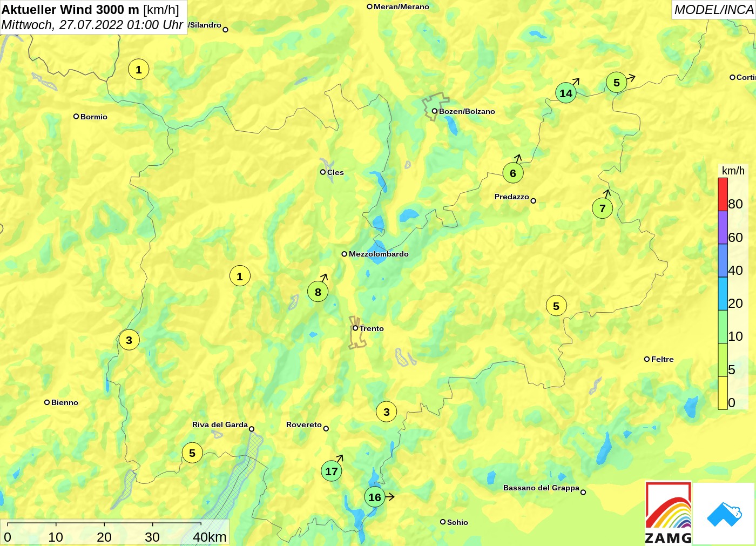
Task: Click the purple legend segment above 60
Action: (x=723, y=227)
